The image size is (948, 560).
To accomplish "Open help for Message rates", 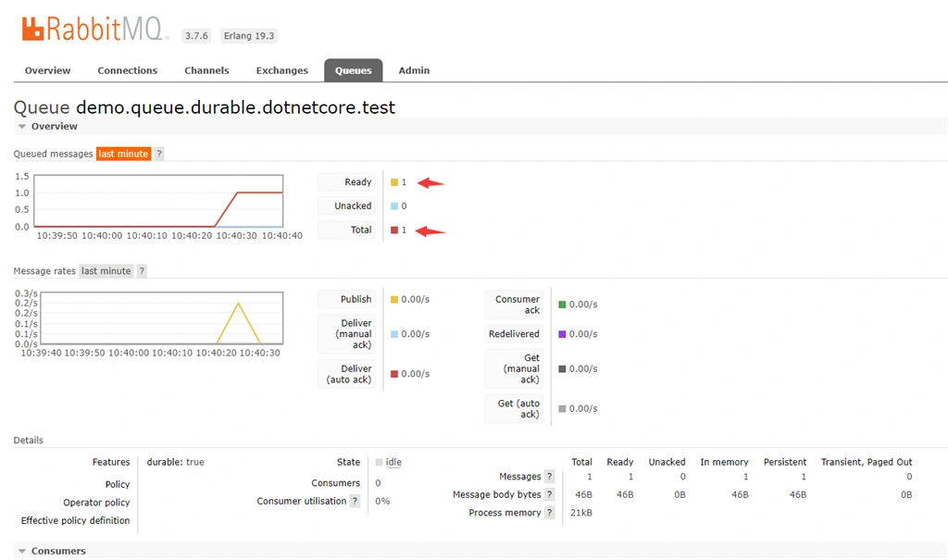I will point(142,271).
